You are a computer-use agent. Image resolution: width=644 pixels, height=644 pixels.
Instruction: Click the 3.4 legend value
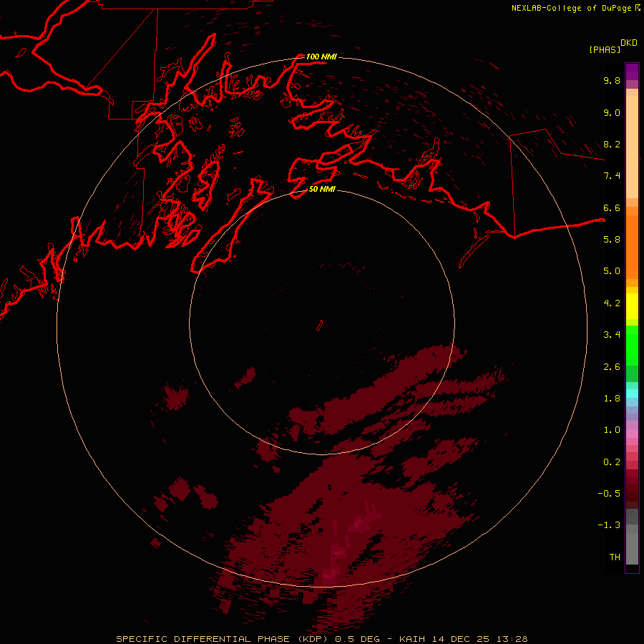tap(612, 335)
